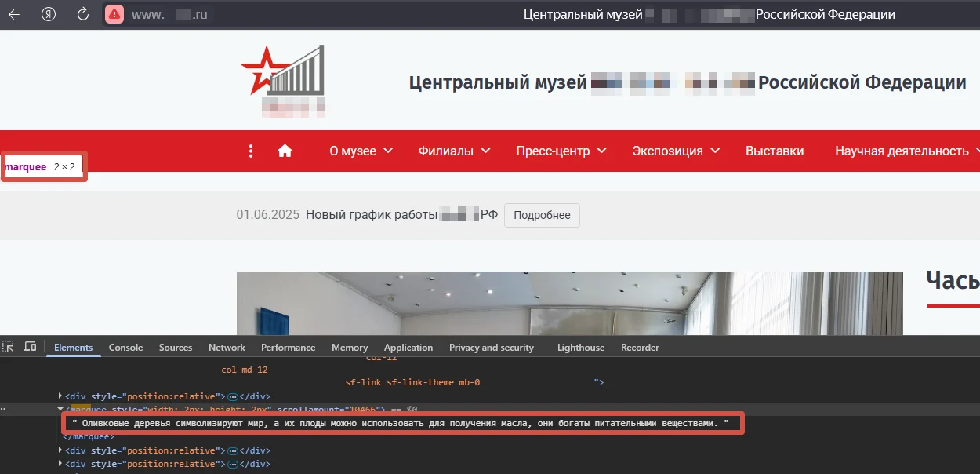Go to the site home icon
The image size is (980, 474).
[285, 151]
